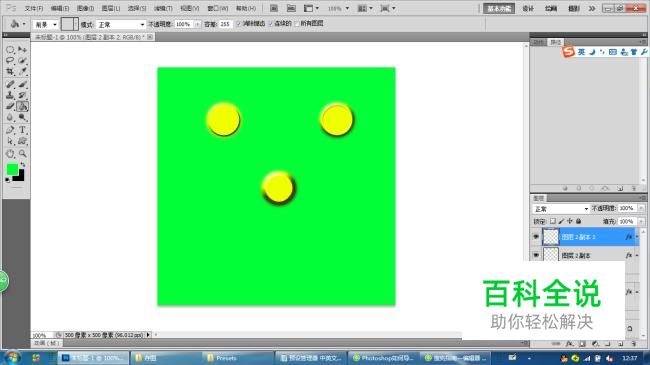Select the Pen tool
Screen dimensions: 650x365
pyautogui.click(x=10, y=130)
